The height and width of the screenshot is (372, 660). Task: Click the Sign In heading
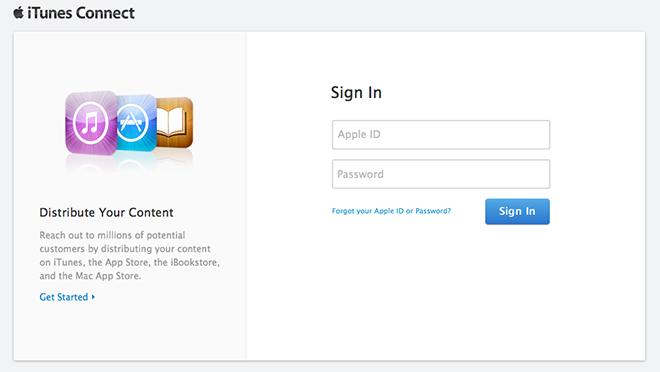[x=356, y=93]
